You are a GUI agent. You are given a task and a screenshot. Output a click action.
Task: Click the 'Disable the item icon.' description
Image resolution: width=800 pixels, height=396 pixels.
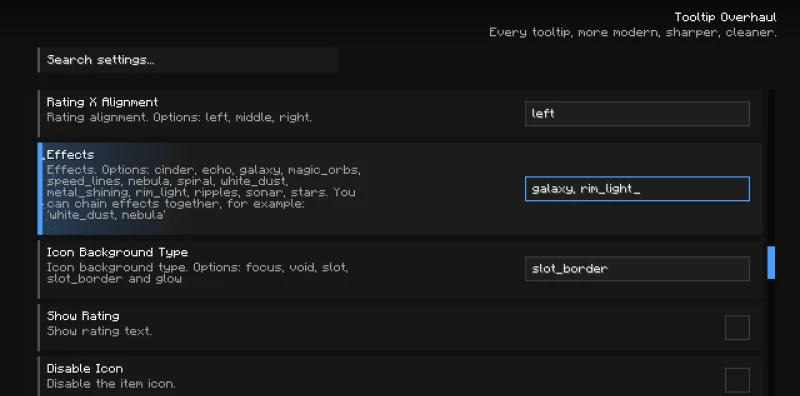point(111,384)
